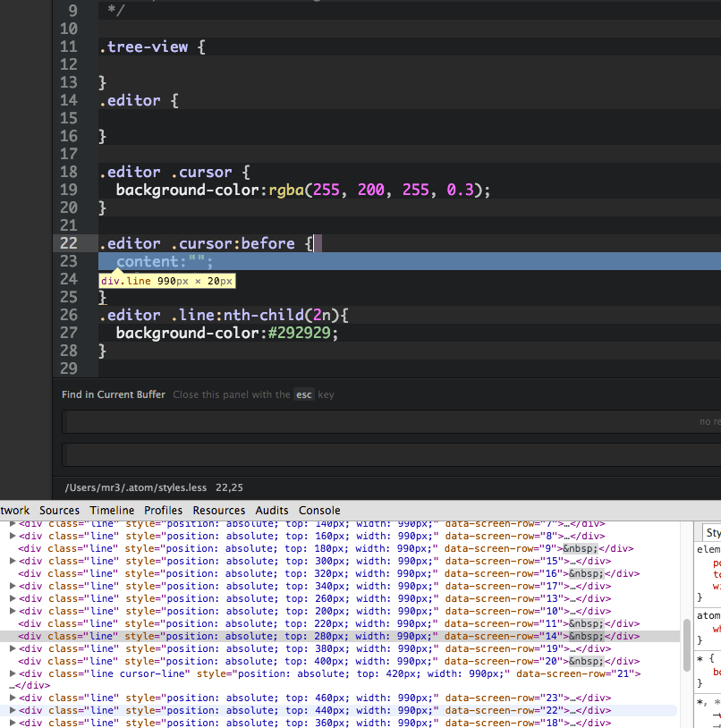
Task: Click the 22,25 cursor position indicator
Action: (229, 488)
